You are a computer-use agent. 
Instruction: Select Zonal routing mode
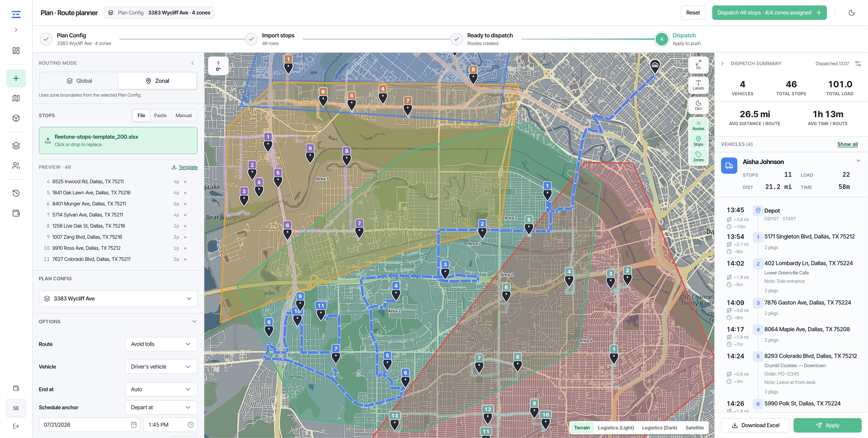157,81
